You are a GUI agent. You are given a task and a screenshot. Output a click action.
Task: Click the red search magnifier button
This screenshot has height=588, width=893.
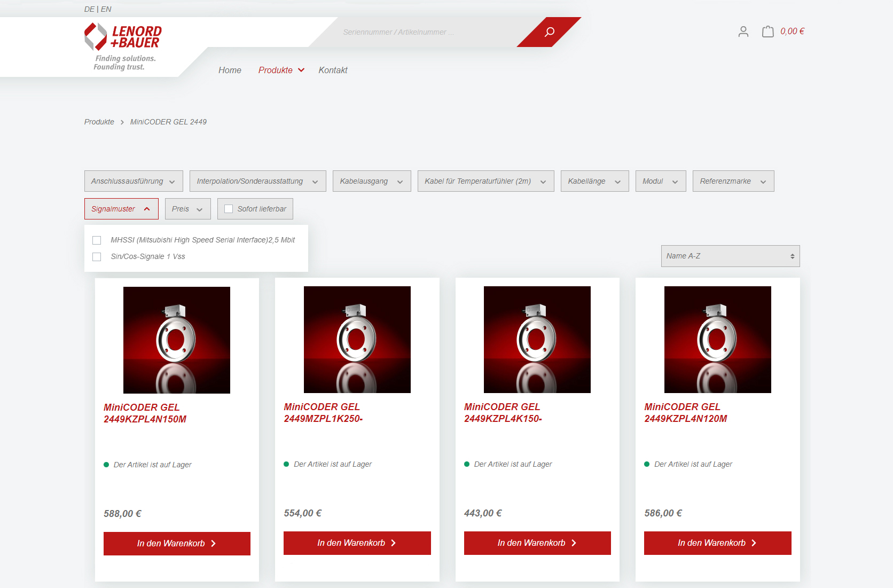pos(549,32)
